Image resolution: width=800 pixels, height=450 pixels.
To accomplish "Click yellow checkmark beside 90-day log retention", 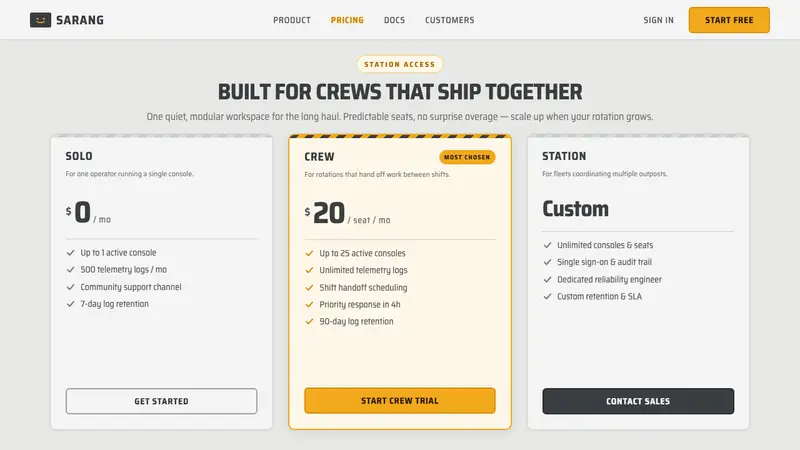I will (309, 321).
